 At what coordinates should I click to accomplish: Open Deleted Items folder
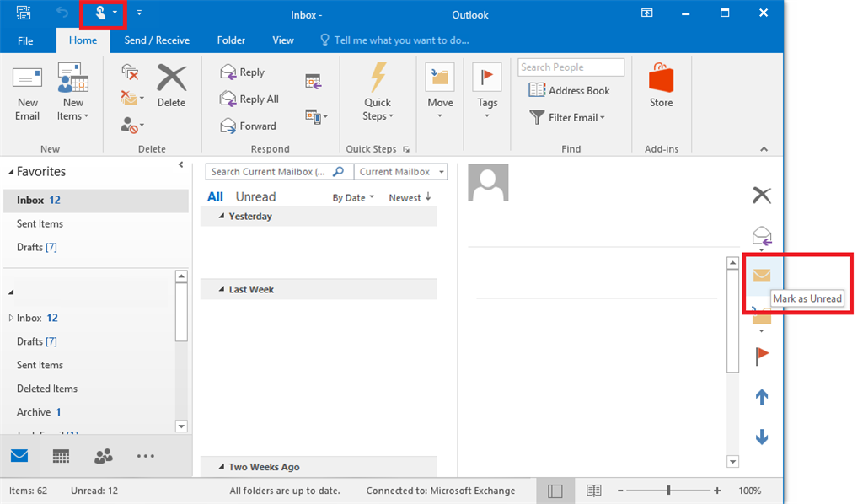click(x=47, y=389)
